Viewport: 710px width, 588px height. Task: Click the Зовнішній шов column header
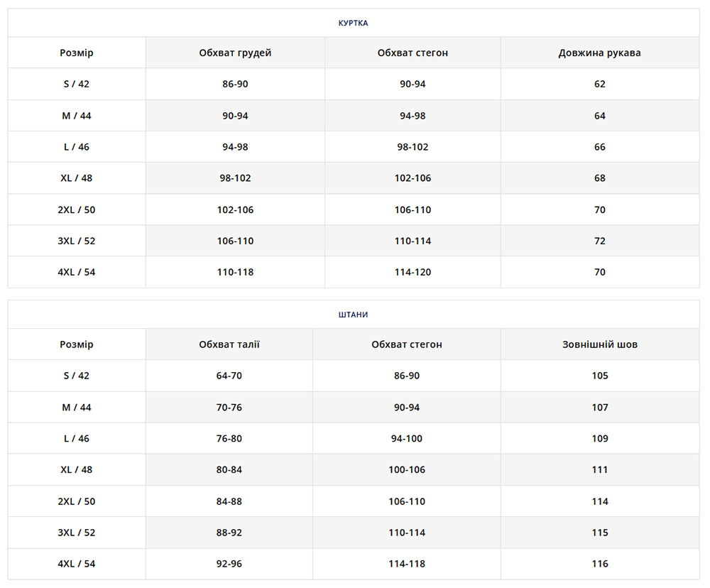pyautogui.click(x=599, y=344)
